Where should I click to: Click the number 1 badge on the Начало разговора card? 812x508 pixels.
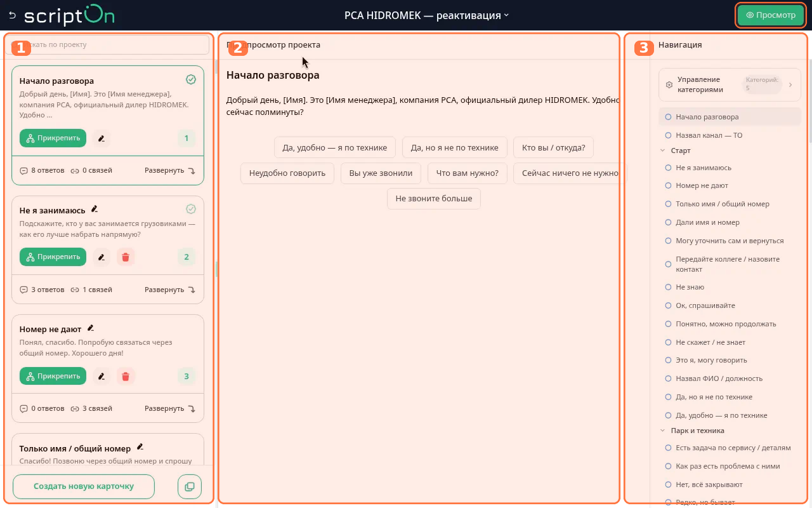point(187,138)
